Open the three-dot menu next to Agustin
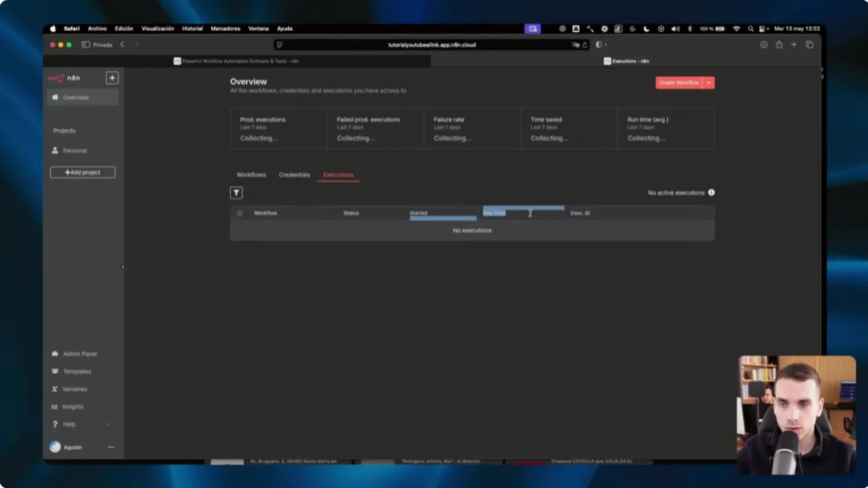 click(x=111, y=447)
